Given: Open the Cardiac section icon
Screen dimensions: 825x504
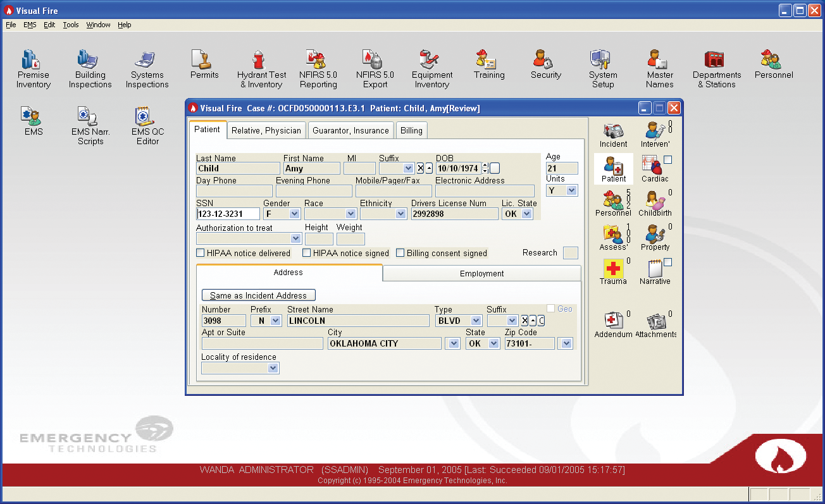Looking at the screenshot, I should (x=654, y=169).
